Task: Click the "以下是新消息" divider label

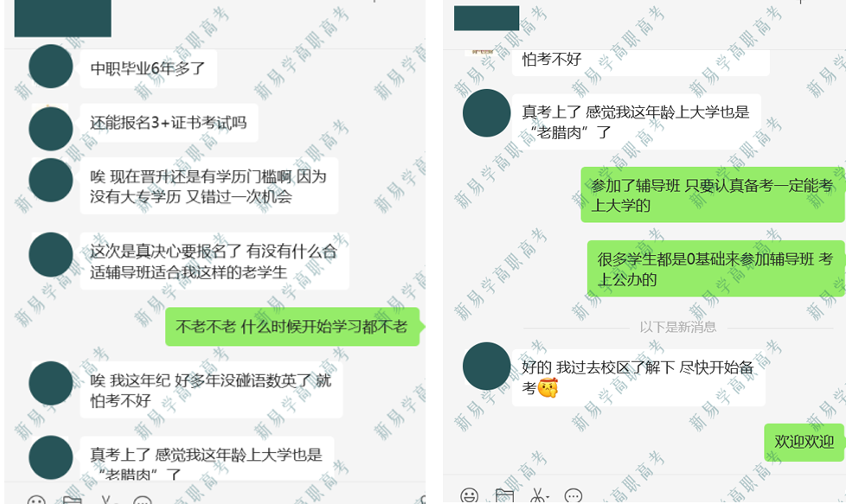Action: click(677, 327)
